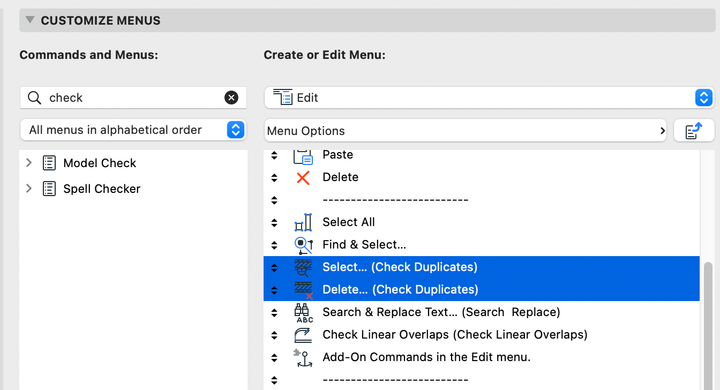Click the Spell Checker menu icon

pyautogui.click(x=49, y=188)
